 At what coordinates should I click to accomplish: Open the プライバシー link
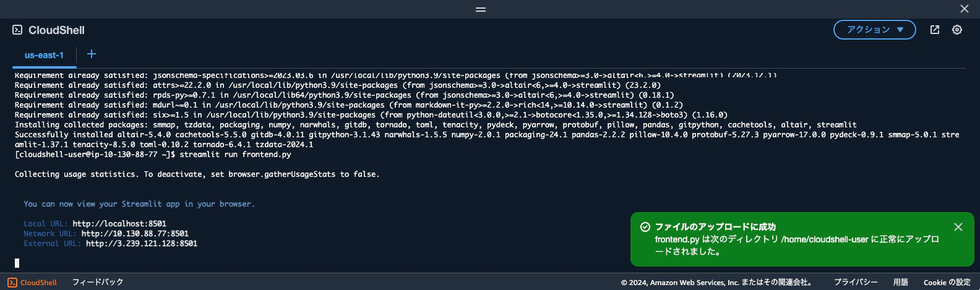pyautogui.click(x=856, y=282)
